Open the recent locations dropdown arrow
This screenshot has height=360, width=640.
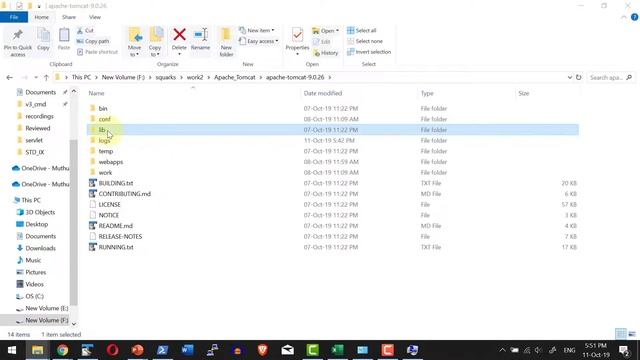pyautogui.click(x=36, y=77)
